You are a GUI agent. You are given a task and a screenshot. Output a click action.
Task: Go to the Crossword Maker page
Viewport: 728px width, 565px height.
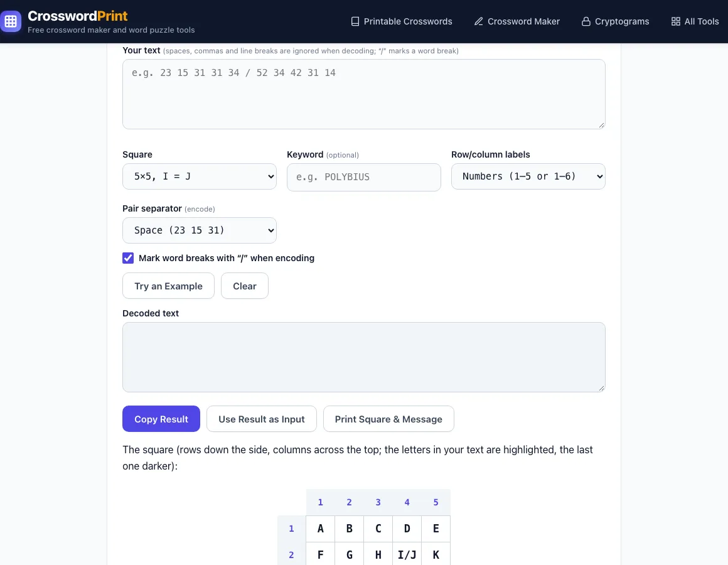click(x=517, y=21)
